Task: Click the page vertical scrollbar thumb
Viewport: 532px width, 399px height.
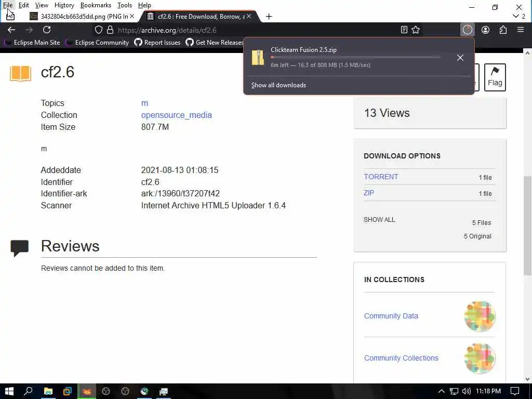Action: point(527,225)
